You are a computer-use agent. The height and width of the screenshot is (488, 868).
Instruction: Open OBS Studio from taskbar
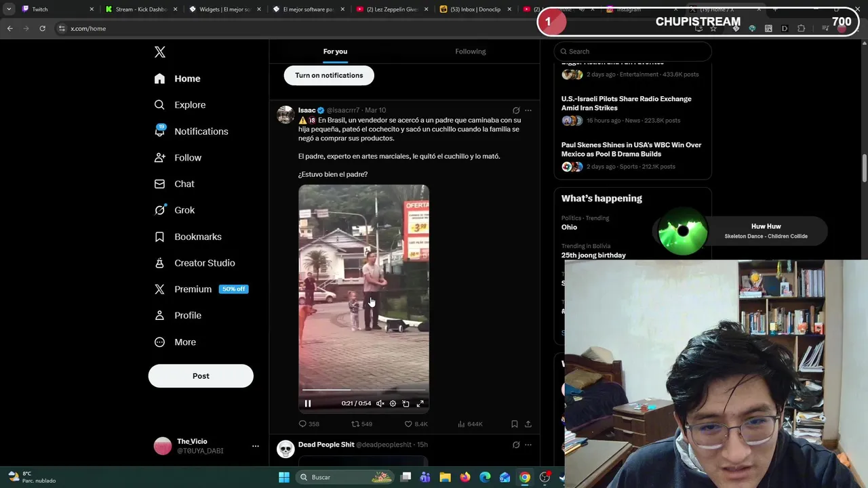pyautogui.click(x=545, y=477)
